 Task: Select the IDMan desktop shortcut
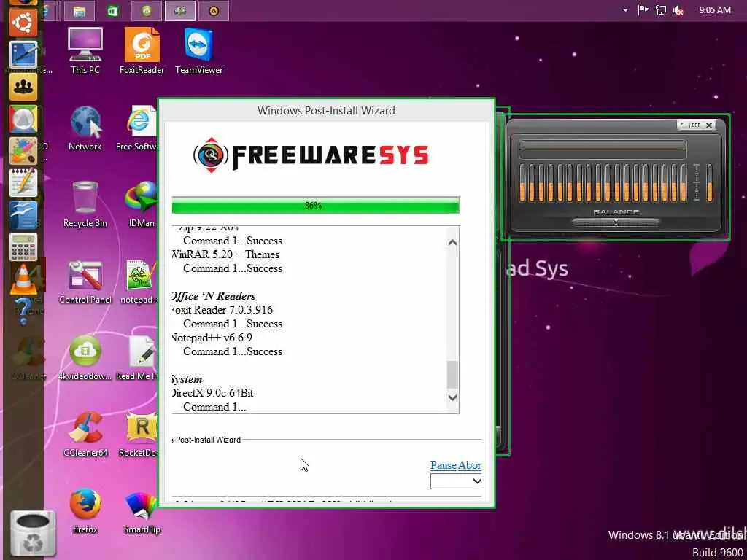pos(141,204)
